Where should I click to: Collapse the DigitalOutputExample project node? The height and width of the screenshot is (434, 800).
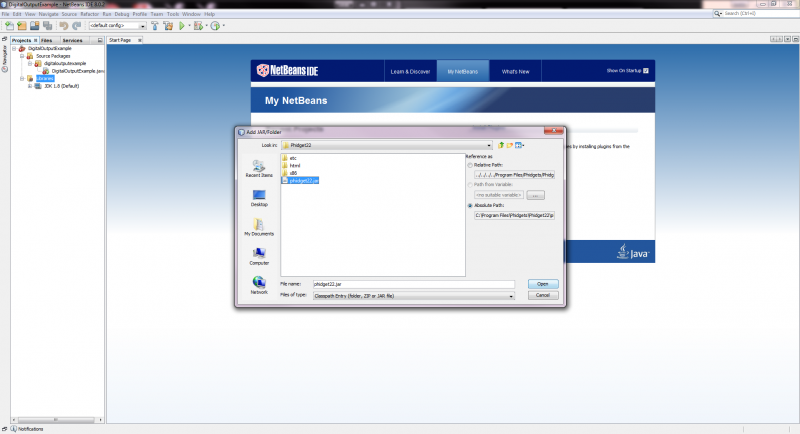tap(14, 48)
